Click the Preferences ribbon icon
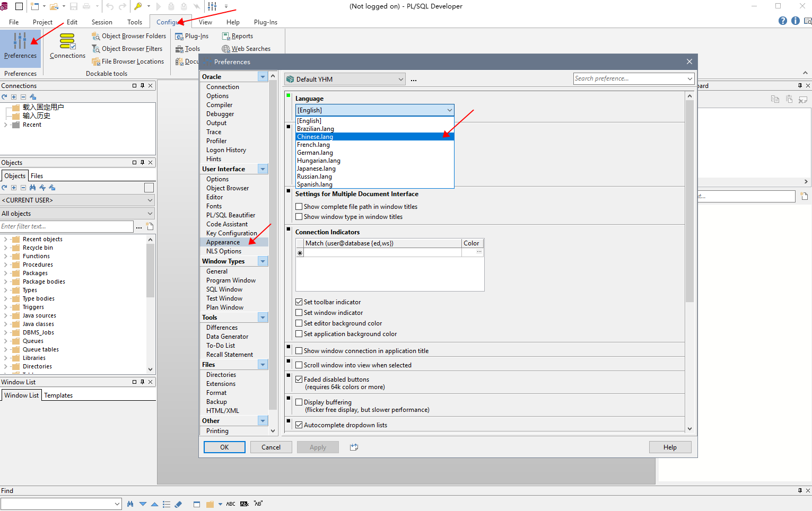Viewport: 812px width, 511px height. pos(20,46)
